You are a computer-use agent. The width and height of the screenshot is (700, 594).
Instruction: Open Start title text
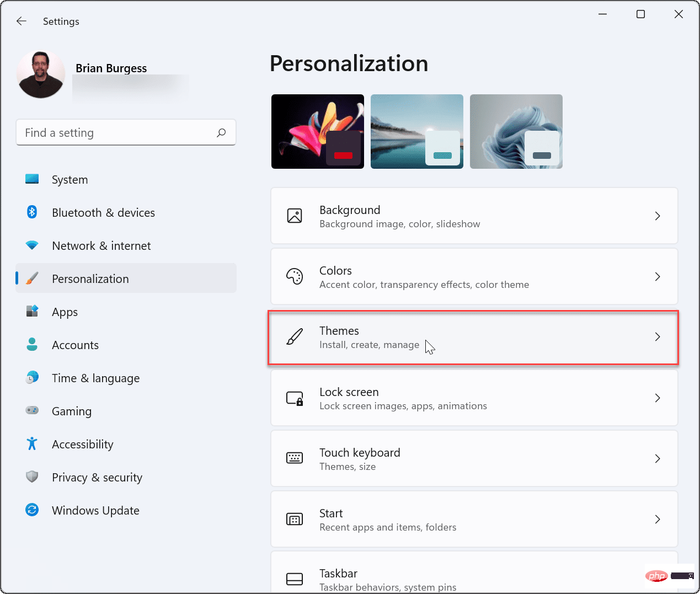tap(331, 513)
